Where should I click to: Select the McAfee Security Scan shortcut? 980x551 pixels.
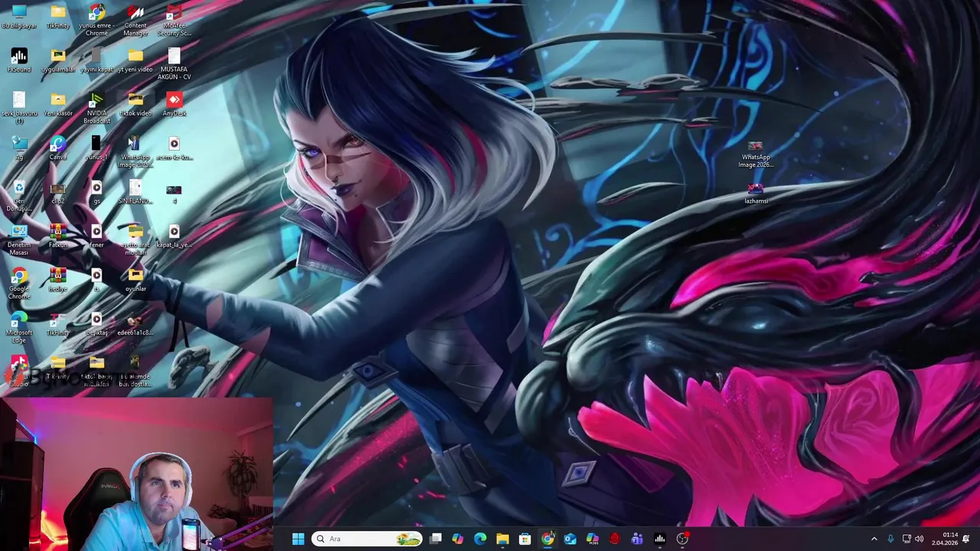tap(175, 20)
